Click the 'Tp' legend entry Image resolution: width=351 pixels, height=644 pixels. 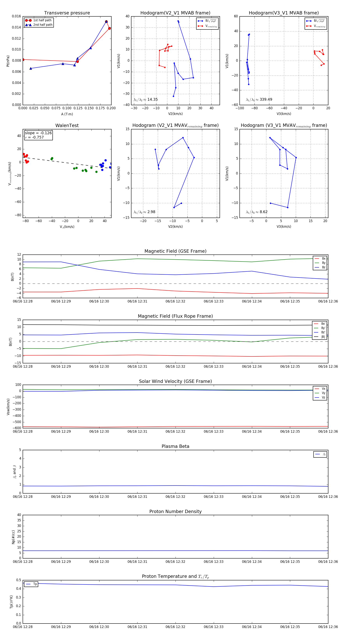[31, 584]
